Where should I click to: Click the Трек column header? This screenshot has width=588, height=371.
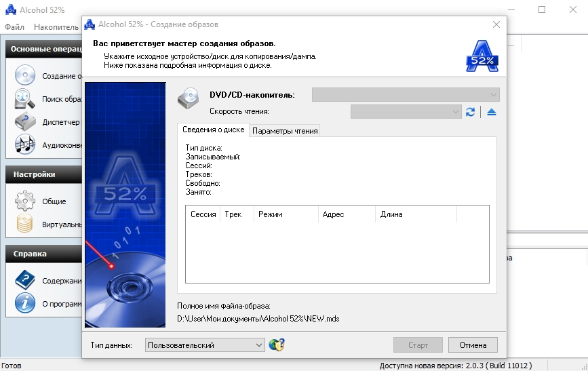[x=237, y=214]
